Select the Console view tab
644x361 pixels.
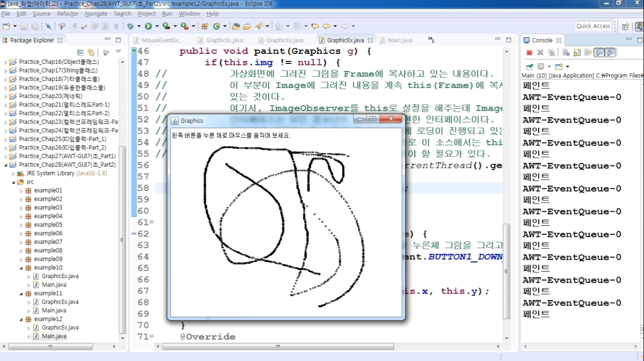(542, 40)
